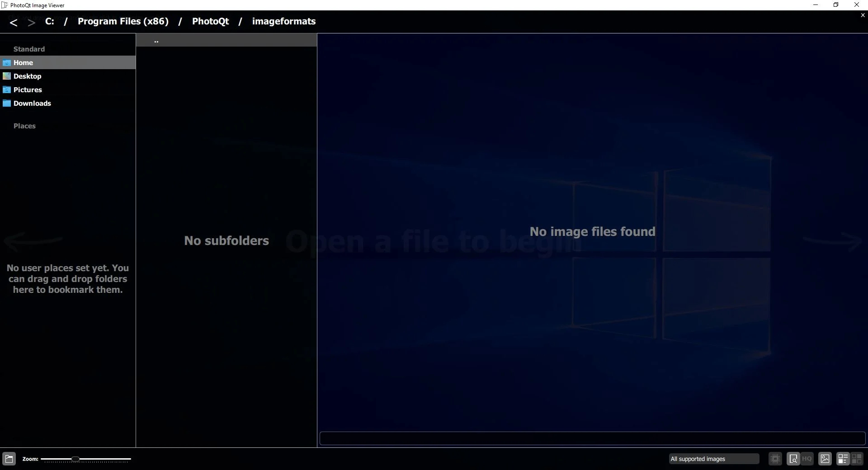868x470 pixels.
Task: Click the folder icon beside the Zoom slider
Action: (x=9, y=459)
